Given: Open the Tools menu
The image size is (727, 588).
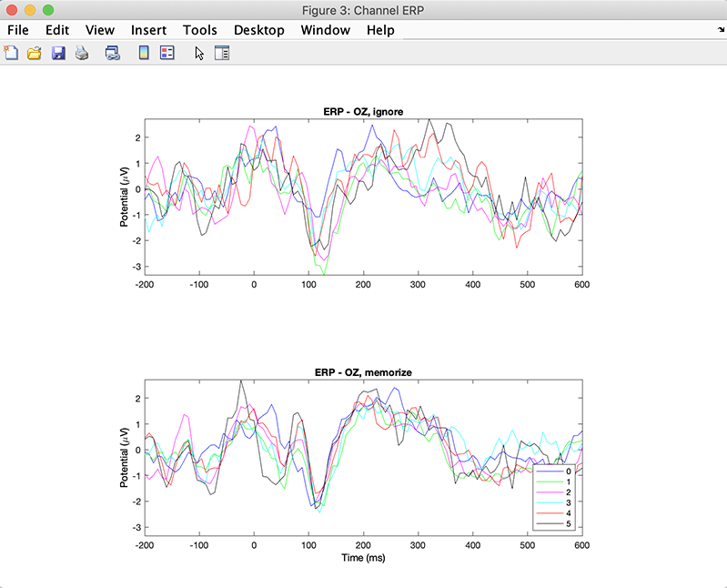Looking at the screenshot, I should coord(199,30).
